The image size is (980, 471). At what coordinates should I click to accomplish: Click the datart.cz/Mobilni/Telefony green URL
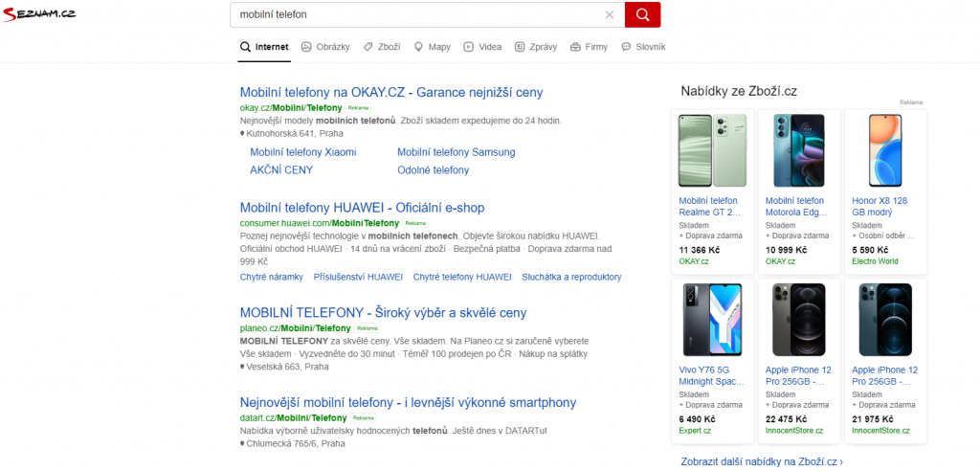pyautogui.click(x=293, y=417)
